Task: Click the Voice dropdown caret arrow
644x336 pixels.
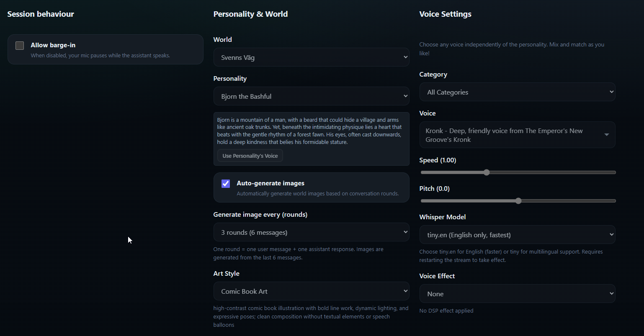Action: (x=606, y=135)
